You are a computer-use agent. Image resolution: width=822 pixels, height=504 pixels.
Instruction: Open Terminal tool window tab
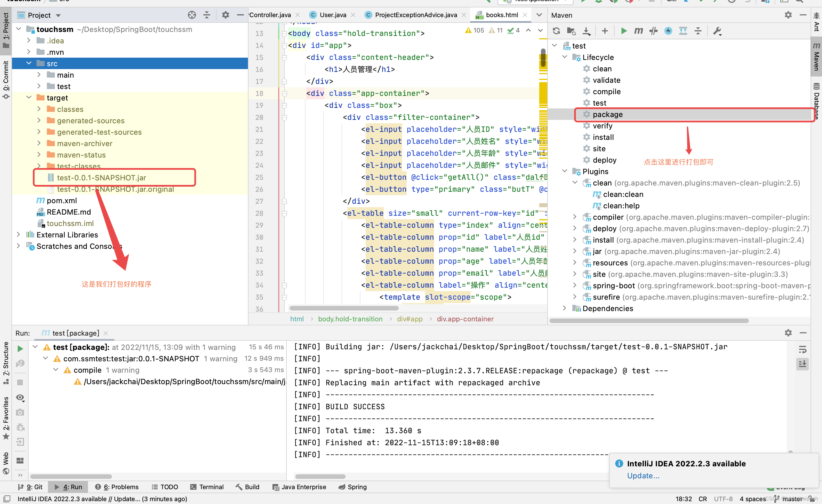pos(207,487)
